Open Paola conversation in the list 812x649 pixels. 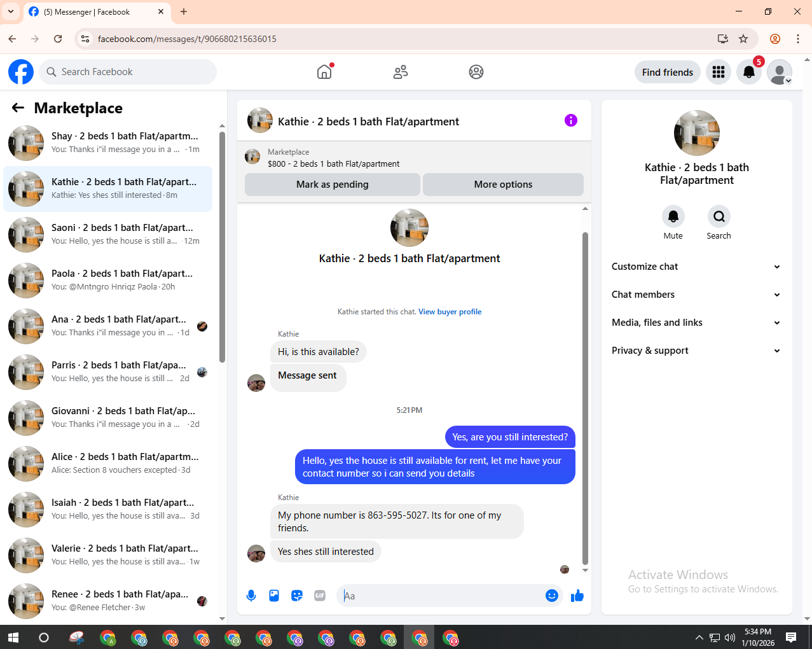108,281
